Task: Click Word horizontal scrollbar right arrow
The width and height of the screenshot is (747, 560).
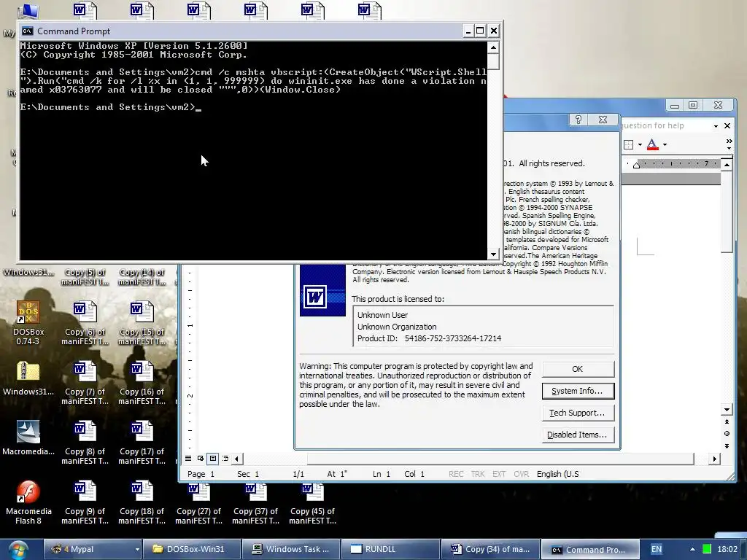Action: pyautogui.click(x=714, y=459)
